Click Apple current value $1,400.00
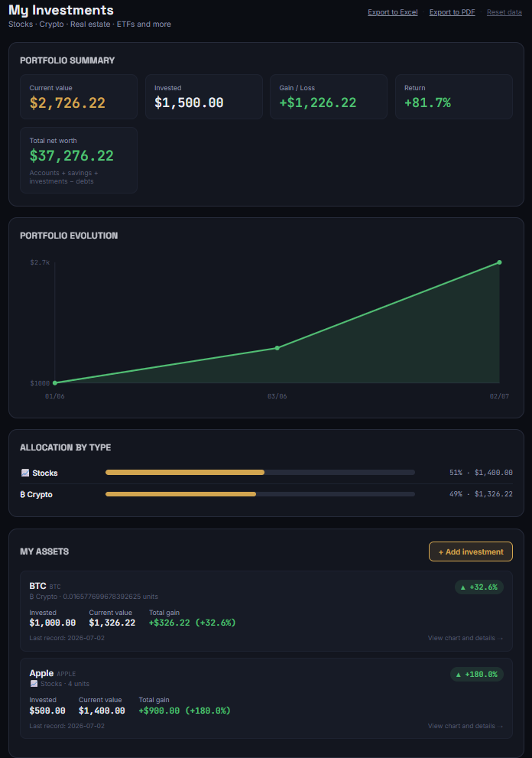The height and width of the screenshot is (758, 532). (102, 711)
